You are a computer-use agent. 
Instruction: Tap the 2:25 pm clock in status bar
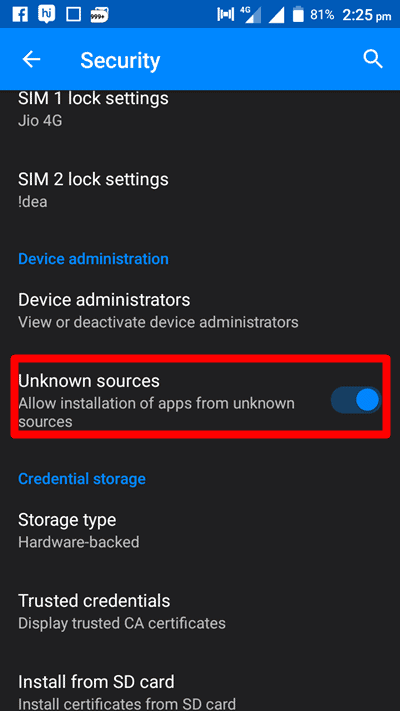(366, 15)
